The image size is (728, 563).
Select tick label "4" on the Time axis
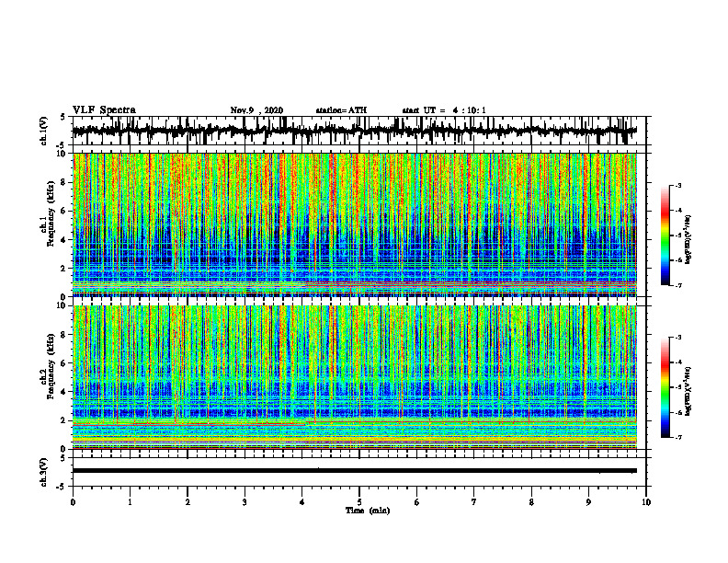click(x=302, y=502)
